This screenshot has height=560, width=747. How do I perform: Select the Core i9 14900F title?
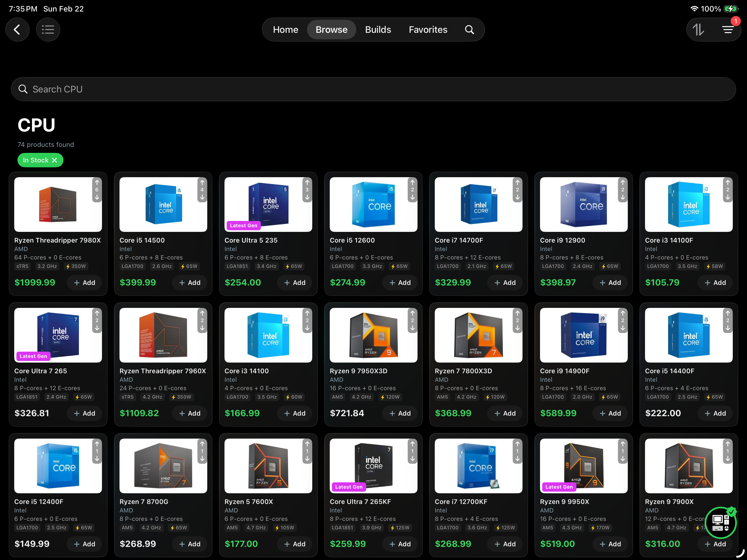pos(564,371)
